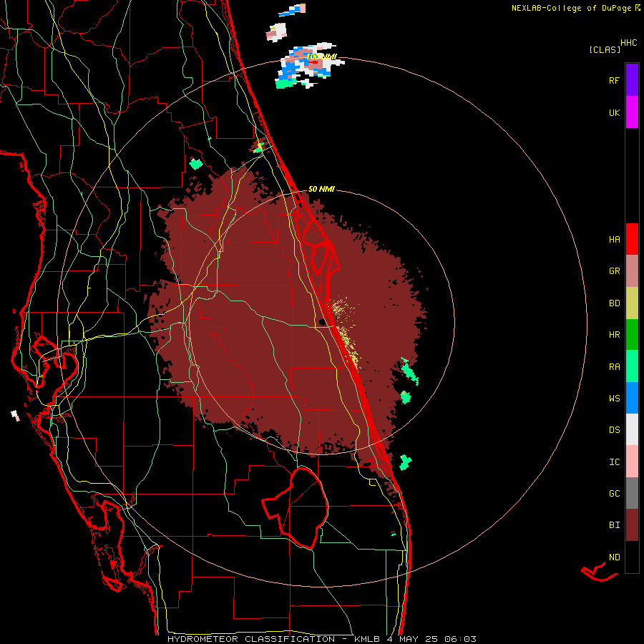Click the BI legend label
Viewport: 644px width, 644px height.
(614, 525)
